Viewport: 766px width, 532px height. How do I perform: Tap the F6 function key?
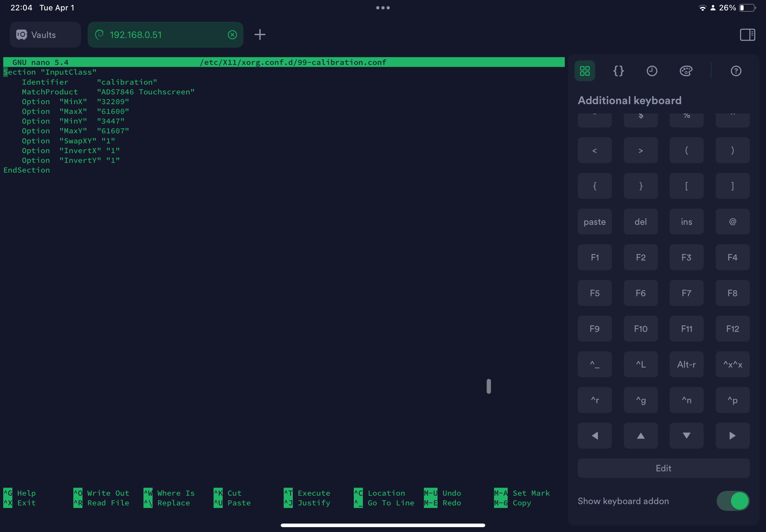(x=641, y=293)
